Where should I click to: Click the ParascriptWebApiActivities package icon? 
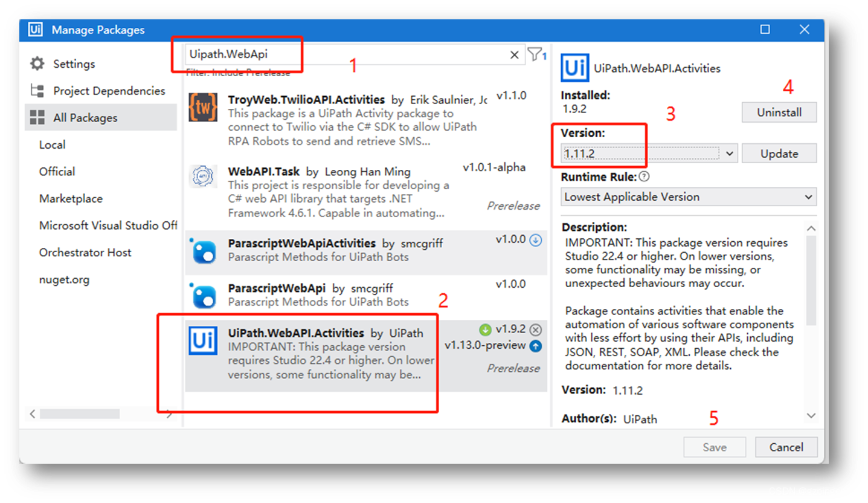pos(203,251)
